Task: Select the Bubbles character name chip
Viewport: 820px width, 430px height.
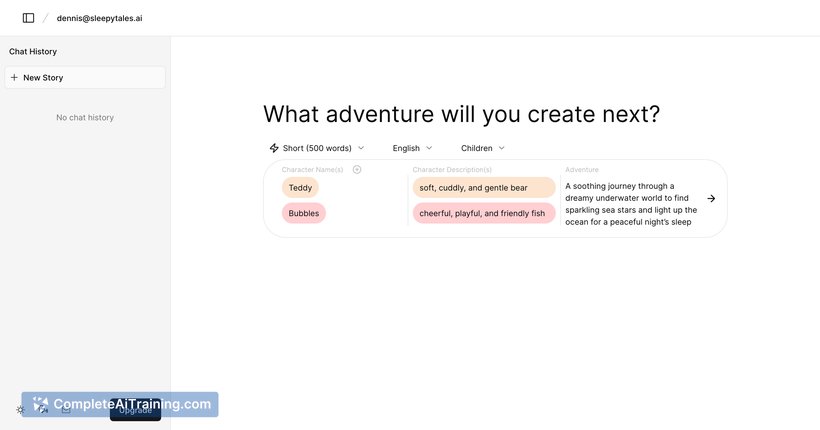Action: 304,213
